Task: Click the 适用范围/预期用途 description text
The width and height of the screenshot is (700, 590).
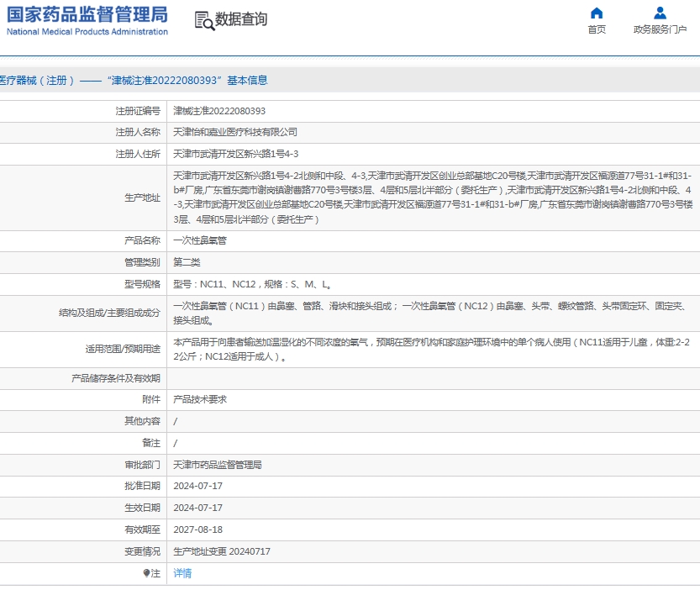Action: click(431, 350)
